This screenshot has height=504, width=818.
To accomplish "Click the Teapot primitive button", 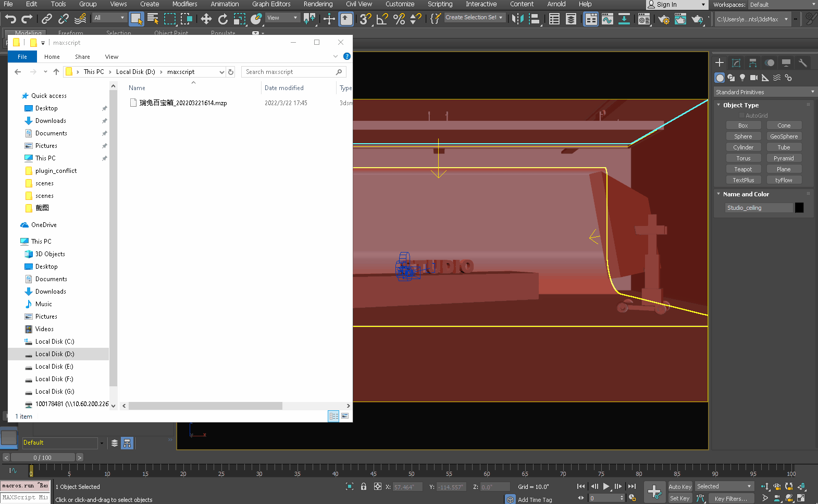I will tap(743, 169).
